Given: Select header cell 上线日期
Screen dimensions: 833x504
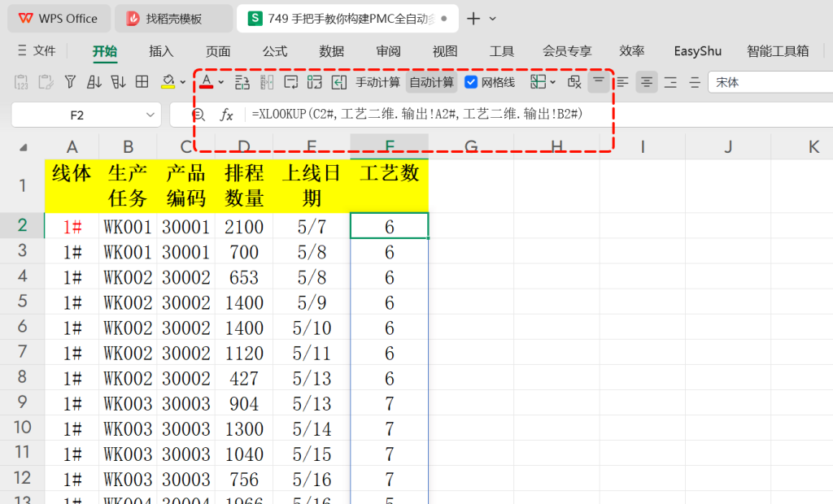Looking at the screenshot, I should tap(312, 185).
